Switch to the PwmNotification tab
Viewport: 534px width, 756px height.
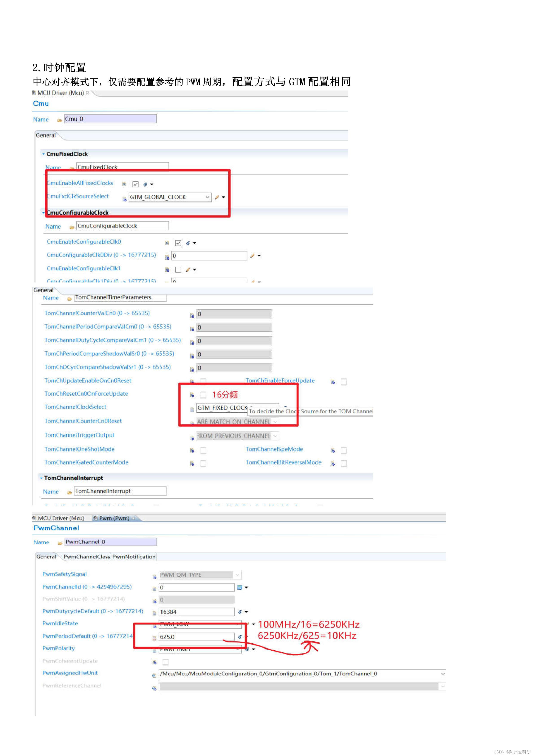coord(134,557)
